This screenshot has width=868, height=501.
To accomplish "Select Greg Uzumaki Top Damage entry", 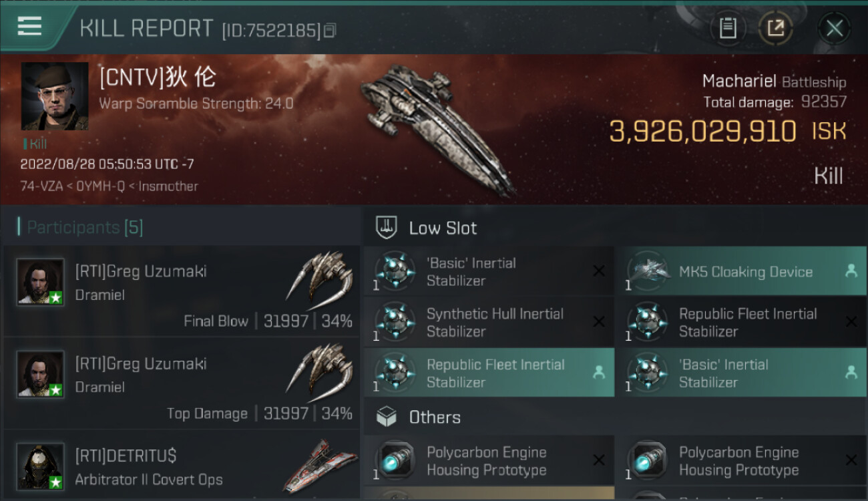I will coord(180,383).
